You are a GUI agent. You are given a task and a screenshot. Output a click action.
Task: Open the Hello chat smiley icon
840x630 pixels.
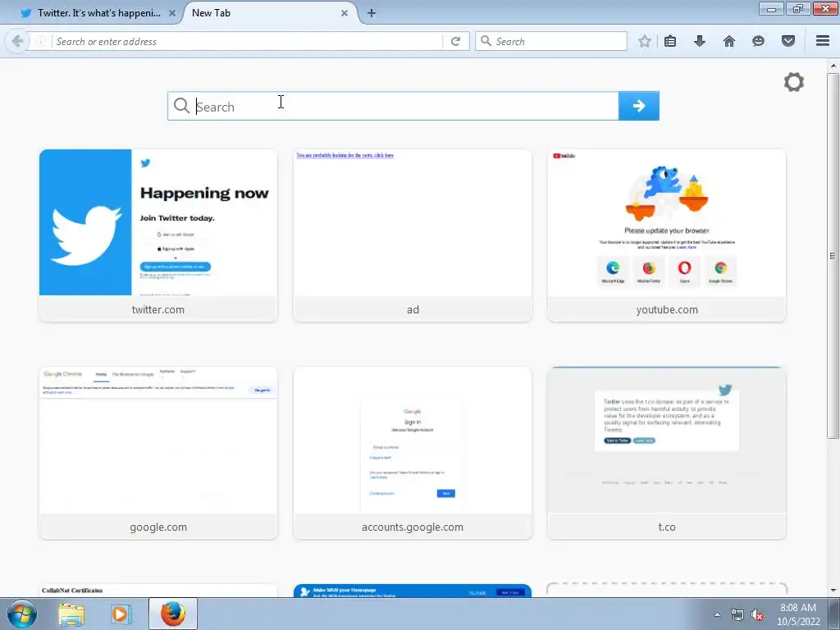pyautogui.click(x=758, y=41)
